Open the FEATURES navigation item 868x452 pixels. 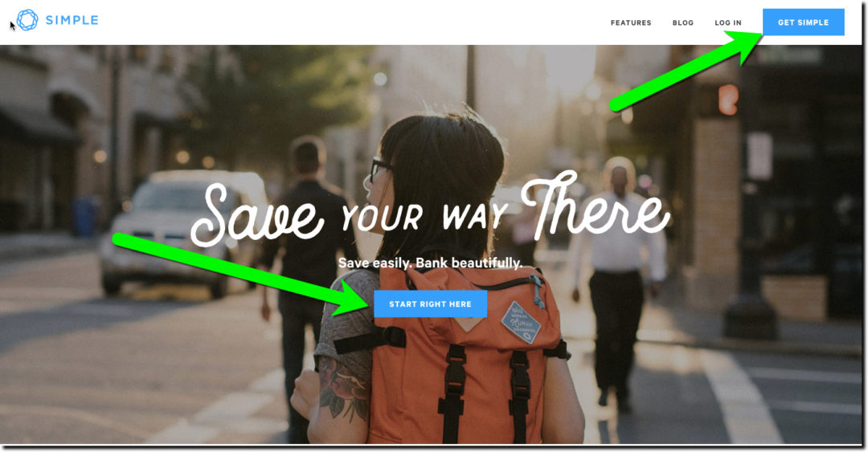click(x=631, y=22)
